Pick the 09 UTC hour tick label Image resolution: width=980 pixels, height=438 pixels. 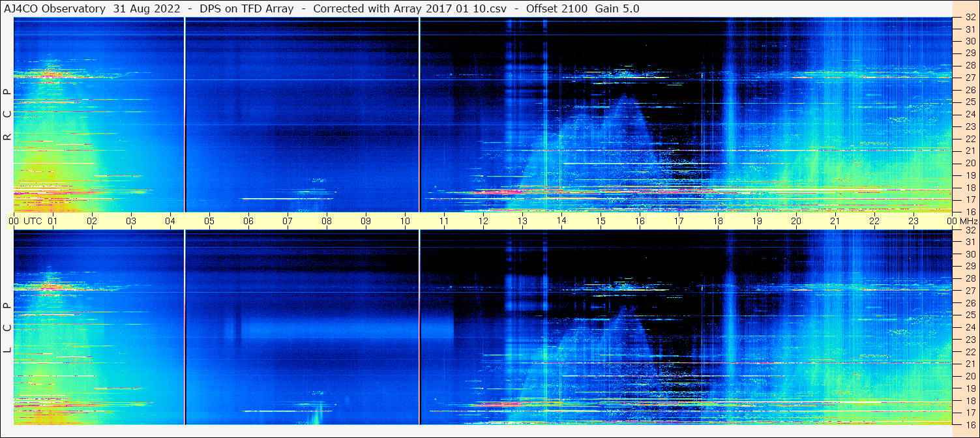366,221
